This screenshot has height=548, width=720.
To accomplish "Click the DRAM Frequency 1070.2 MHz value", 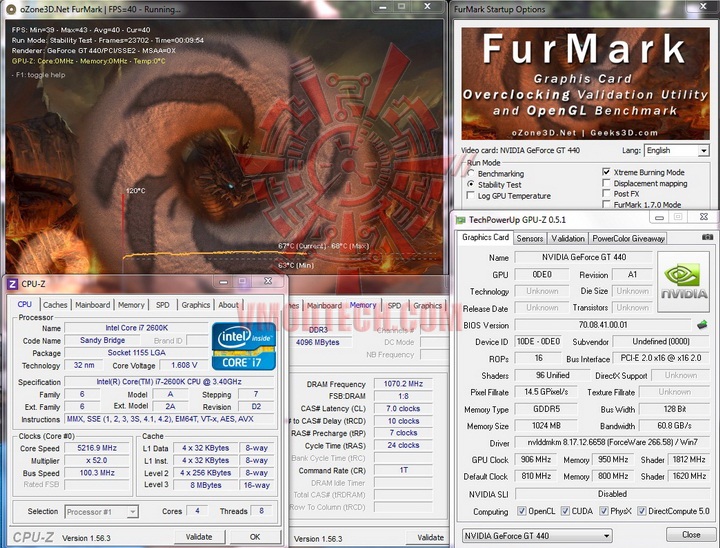I will coord(403,384).
